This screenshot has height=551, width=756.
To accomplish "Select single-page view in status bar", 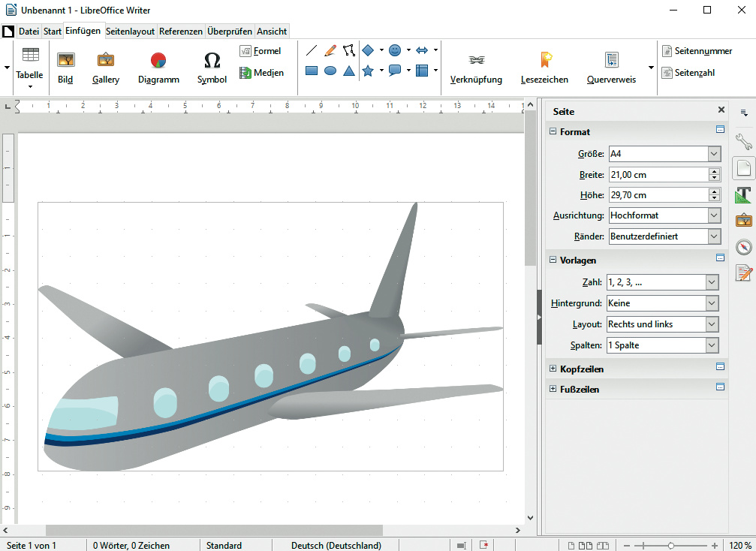I will (x=571, y=545).
